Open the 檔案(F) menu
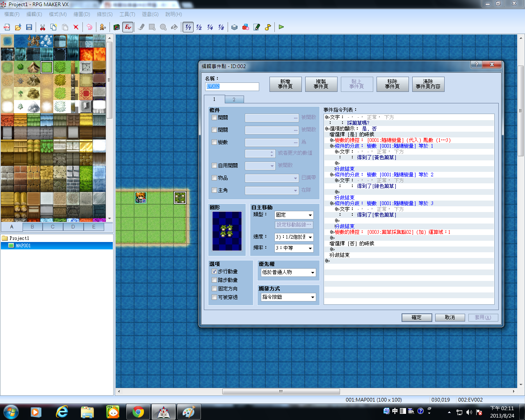This screenshot has height=420, width=525. point(12,14)
